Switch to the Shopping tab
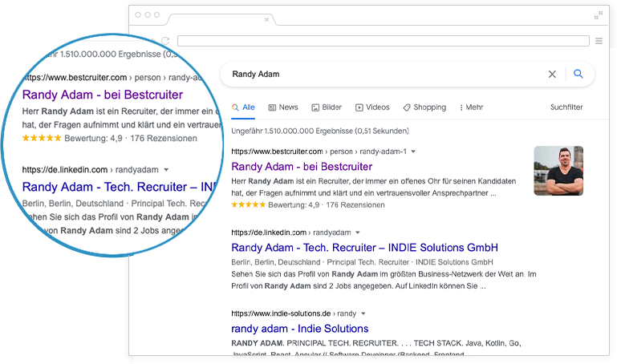The width and height of the screenshot is (617, 364). click(424, 107)
